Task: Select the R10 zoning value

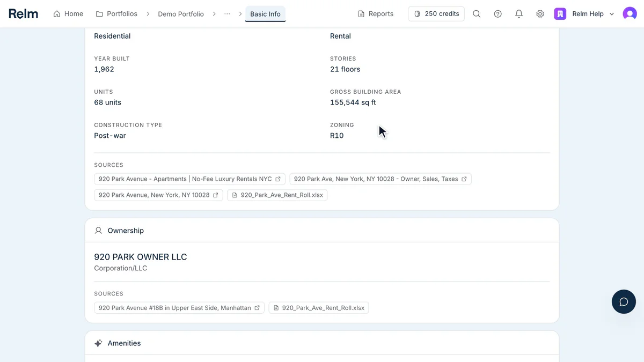Action: pos(337,136)
